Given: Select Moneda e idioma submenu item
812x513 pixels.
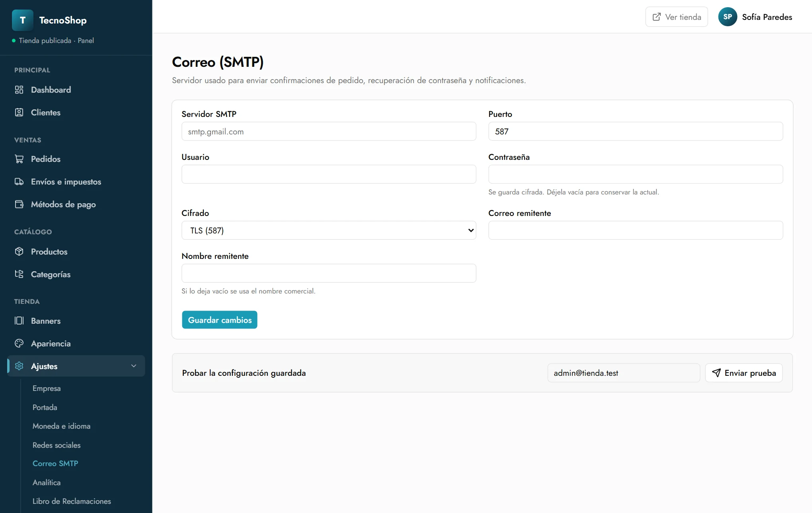Looking at the screenshot, I should 62,426.
